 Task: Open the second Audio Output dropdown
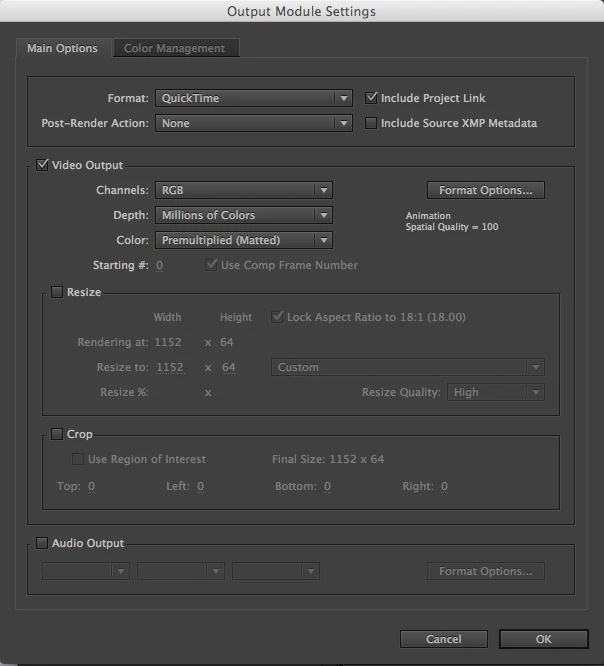click(181, 571)
